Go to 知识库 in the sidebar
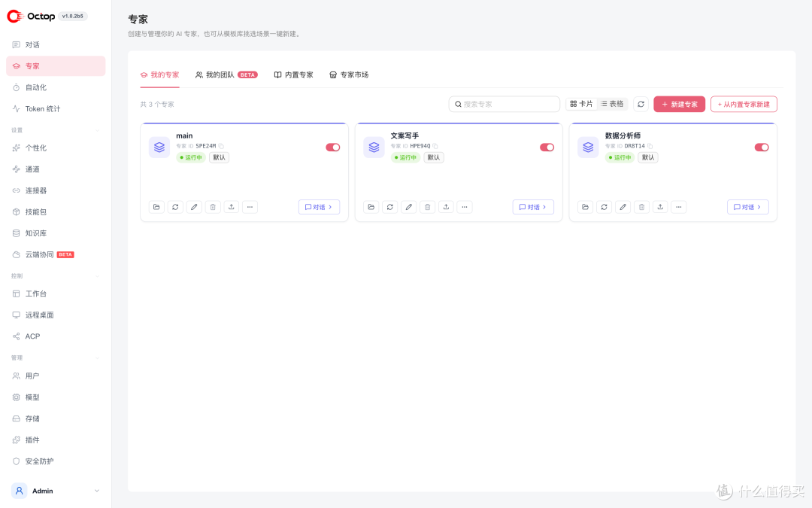The height and width of the screenshot is (508, 812). click(x=56, y=233)
